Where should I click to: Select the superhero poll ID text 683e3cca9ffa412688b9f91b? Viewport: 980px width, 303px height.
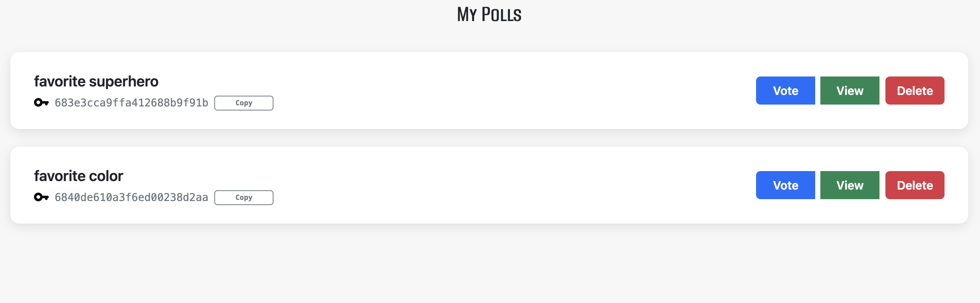(131, 102)
